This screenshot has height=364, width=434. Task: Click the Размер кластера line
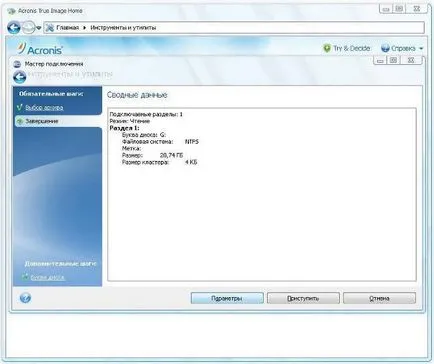coord(159,162)
